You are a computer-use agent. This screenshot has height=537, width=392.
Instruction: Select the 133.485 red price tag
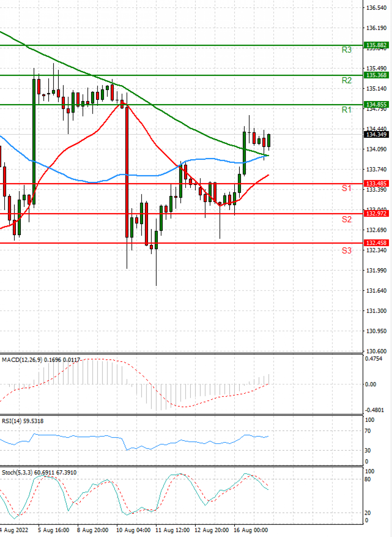pos(376,184)
